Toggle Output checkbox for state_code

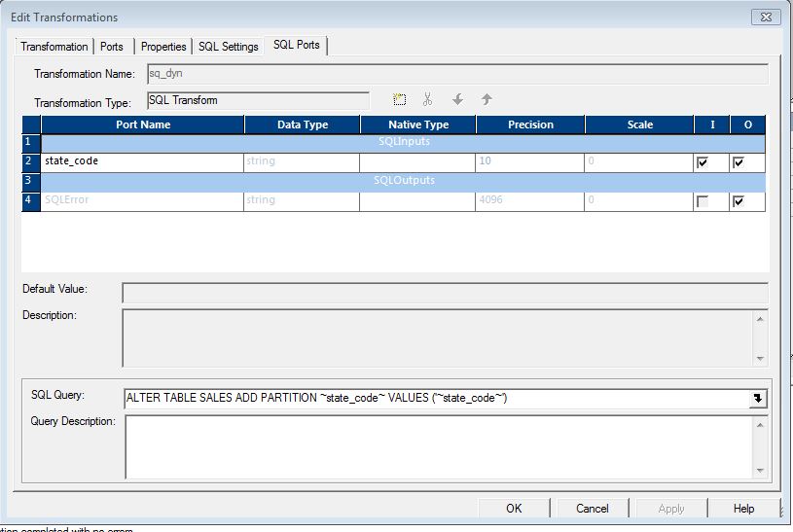(739, 162)
